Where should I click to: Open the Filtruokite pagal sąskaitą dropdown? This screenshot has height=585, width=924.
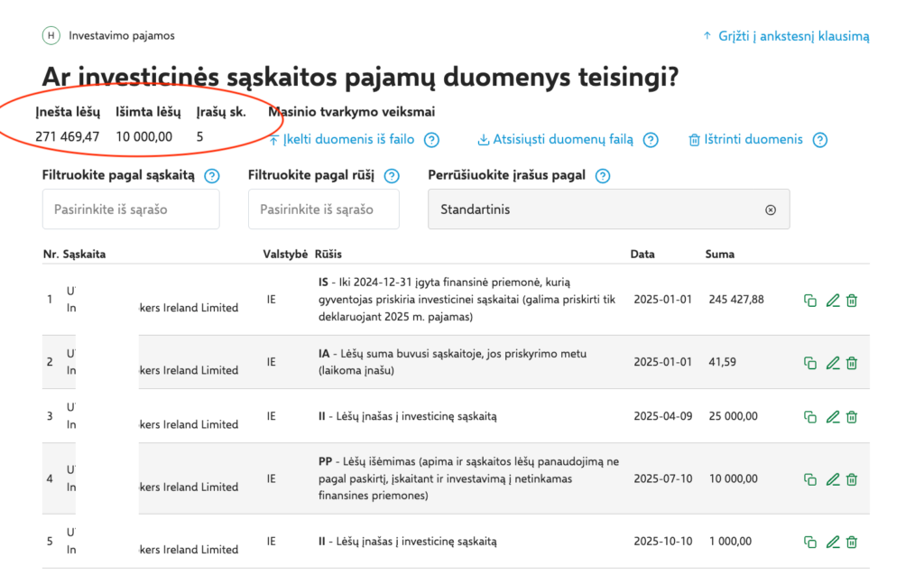[131, 209]
